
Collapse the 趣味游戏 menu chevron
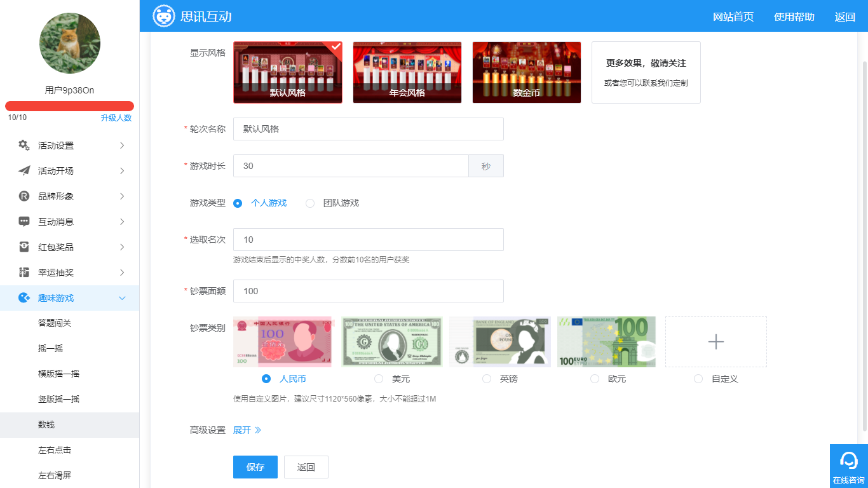click(x=122, y=298)
